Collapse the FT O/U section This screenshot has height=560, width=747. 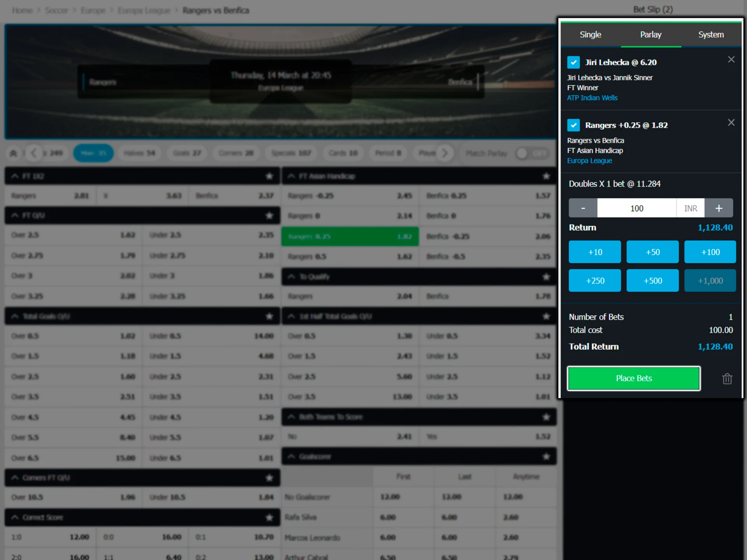pos(15,215)
